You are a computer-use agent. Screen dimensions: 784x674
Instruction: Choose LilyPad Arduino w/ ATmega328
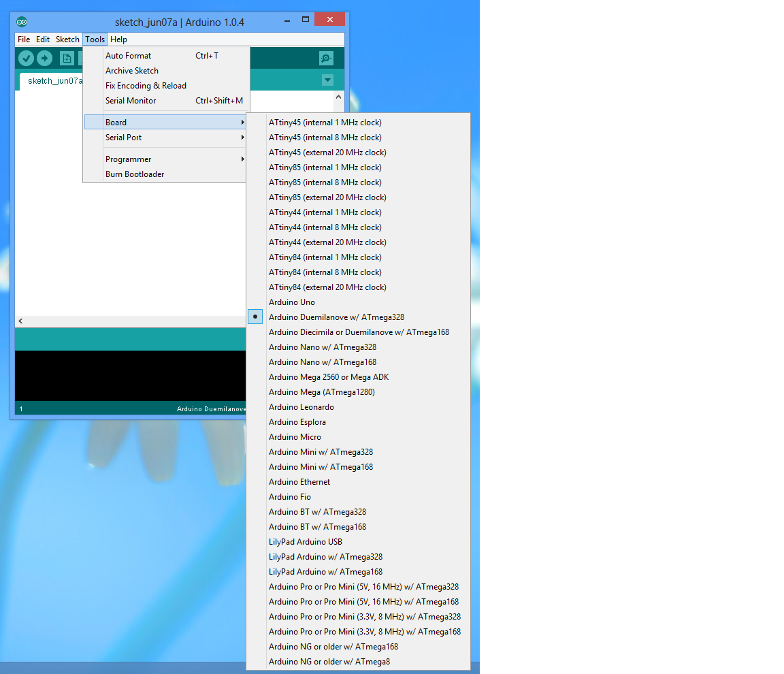point(358,557)
